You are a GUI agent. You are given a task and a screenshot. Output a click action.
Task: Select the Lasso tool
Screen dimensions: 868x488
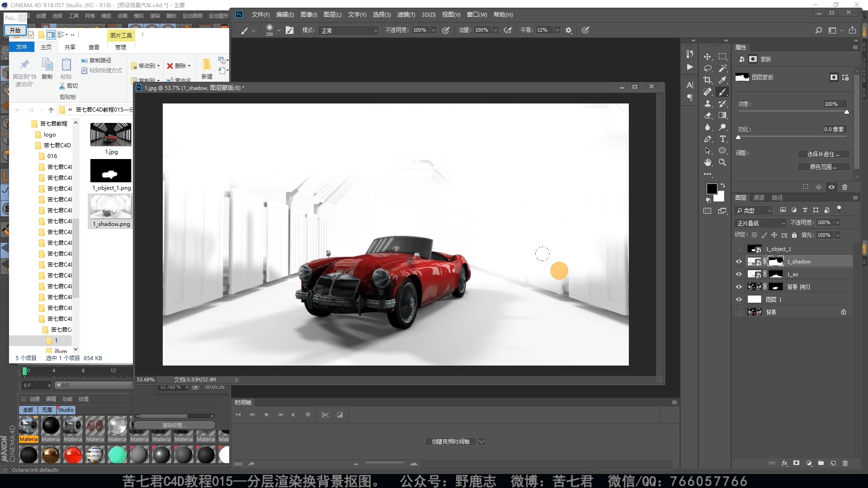(708, 68)
